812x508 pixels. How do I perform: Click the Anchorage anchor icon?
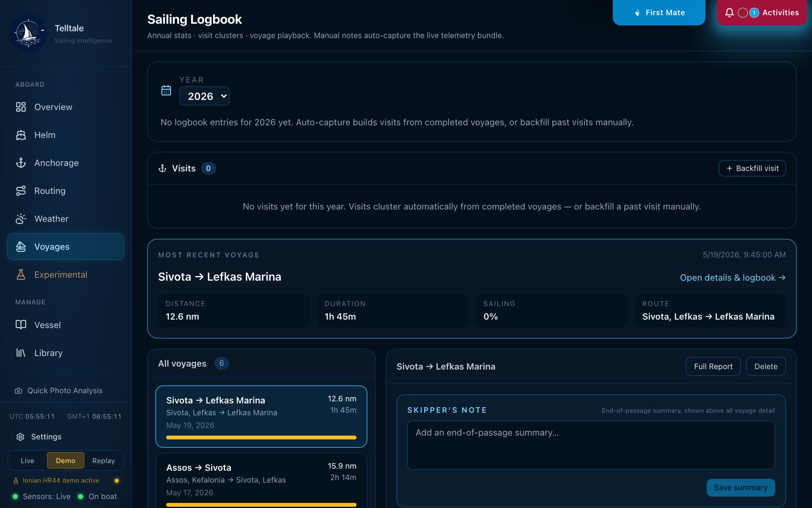[x=21, y=163]
